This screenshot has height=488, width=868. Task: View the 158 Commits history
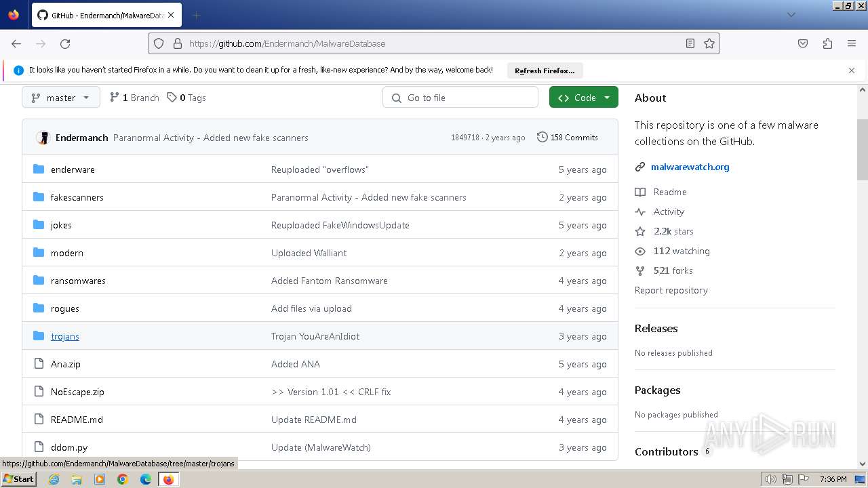click(568, 138)
